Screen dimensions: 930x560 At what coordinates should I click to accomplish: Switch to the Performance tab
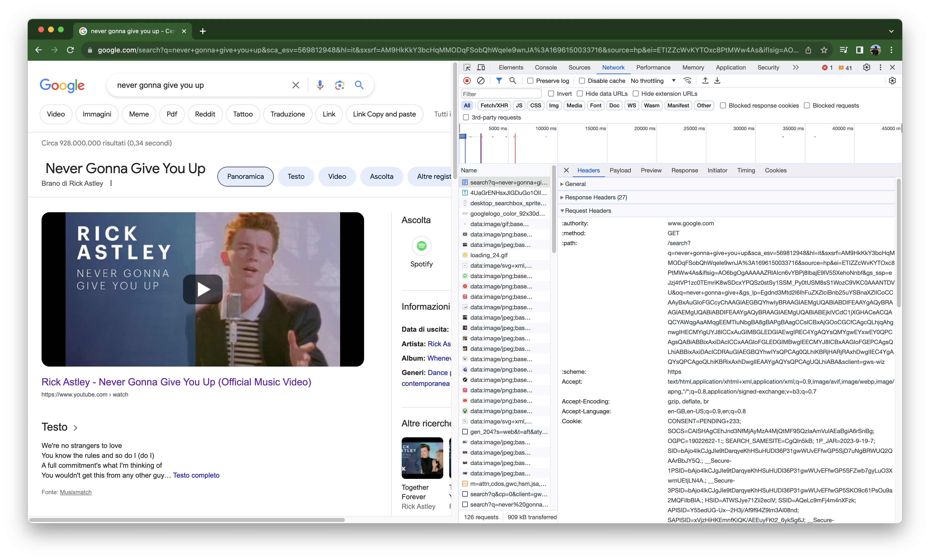tap(653, 68)
